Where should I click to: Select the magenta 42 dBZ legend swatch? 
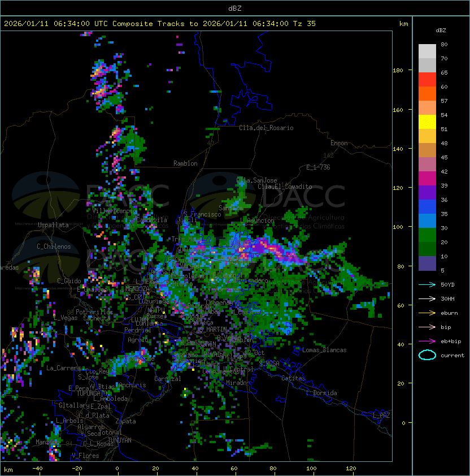(x=427, y=179)
